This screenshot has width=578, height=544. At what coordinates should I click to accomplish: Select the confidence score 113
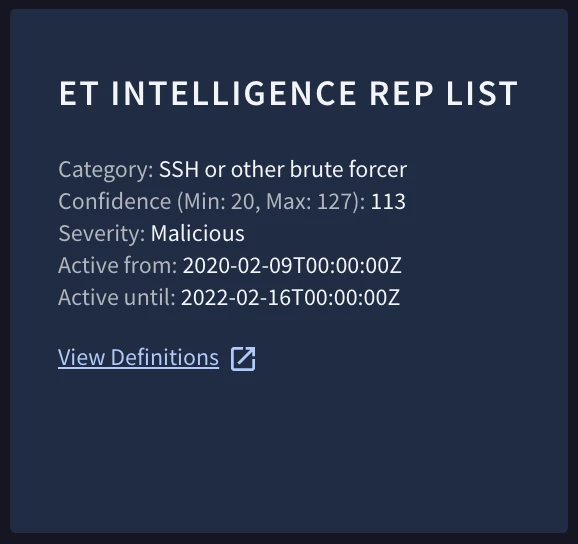pyautogui.click(x=388, y=202)
